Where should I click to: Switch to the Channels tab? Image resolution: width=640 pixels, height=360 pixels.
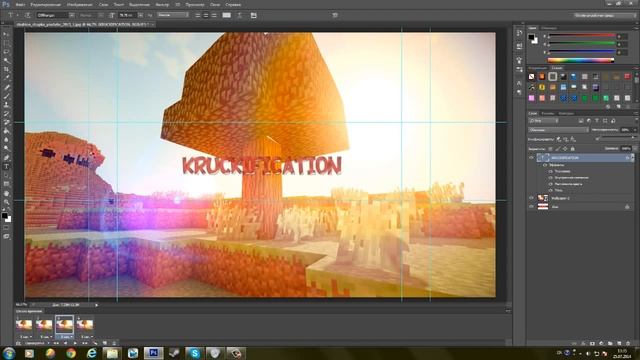click(547, 113)
